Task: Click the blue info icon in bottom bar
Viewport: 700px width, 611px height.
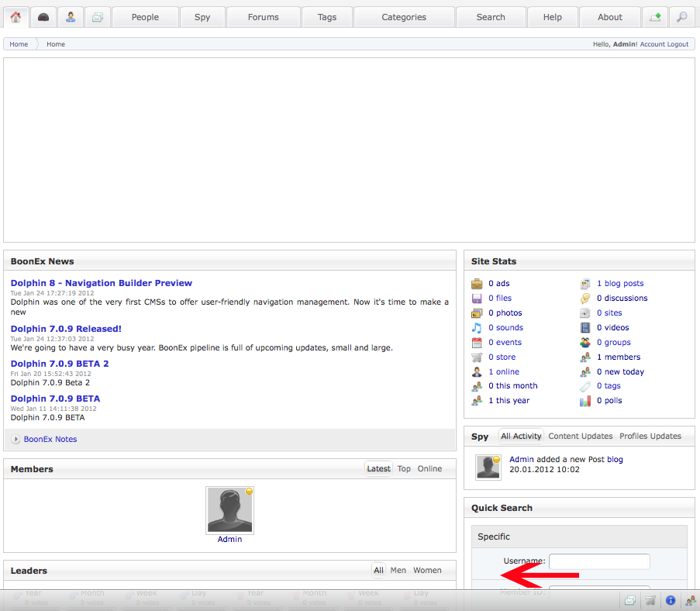Action: 671,600
